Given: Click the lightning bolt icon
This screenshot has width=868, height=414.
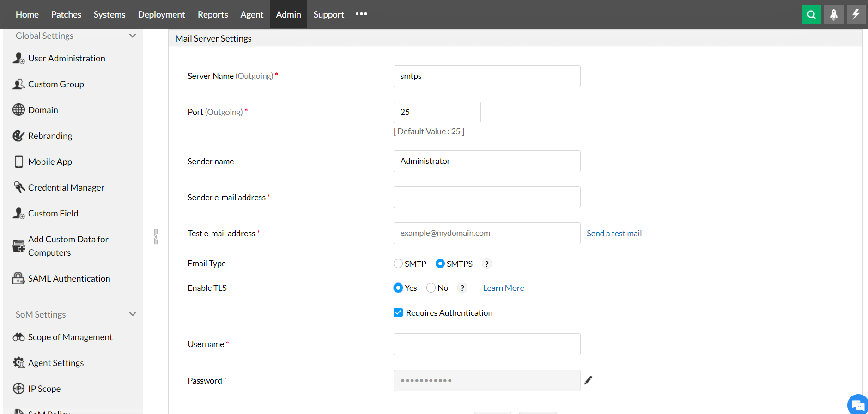Looking at the screenshot, I should (856, 14).
